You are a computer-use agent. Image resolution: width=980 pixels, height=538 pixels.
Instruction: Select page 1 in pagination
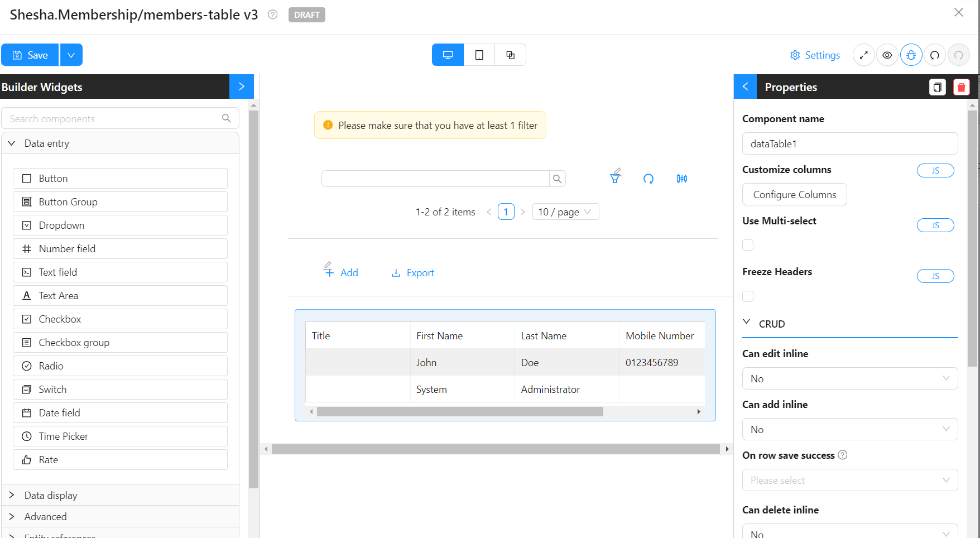(x=506, y=212)
